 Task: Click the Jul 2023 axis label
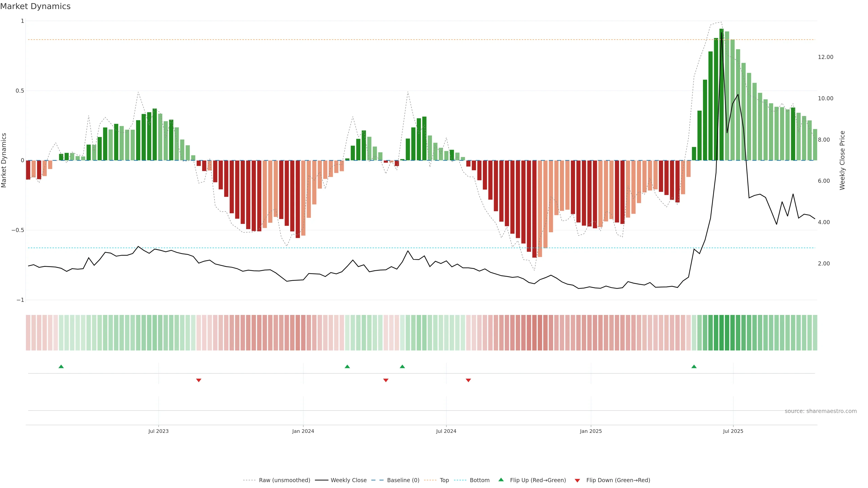pyautogui.click(x=158, y=431)
